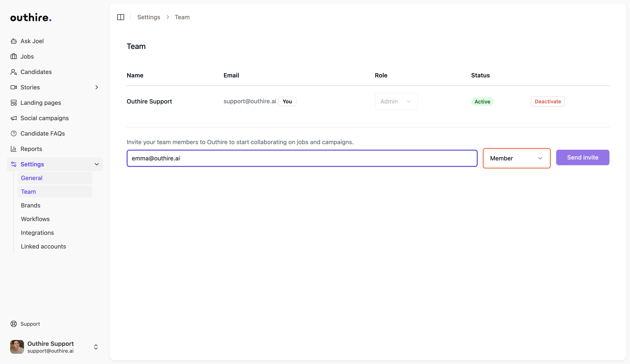Go to Integrations settings
This screenshot has width=630, height=364.
pyautogui.click(x=37, y=233)
